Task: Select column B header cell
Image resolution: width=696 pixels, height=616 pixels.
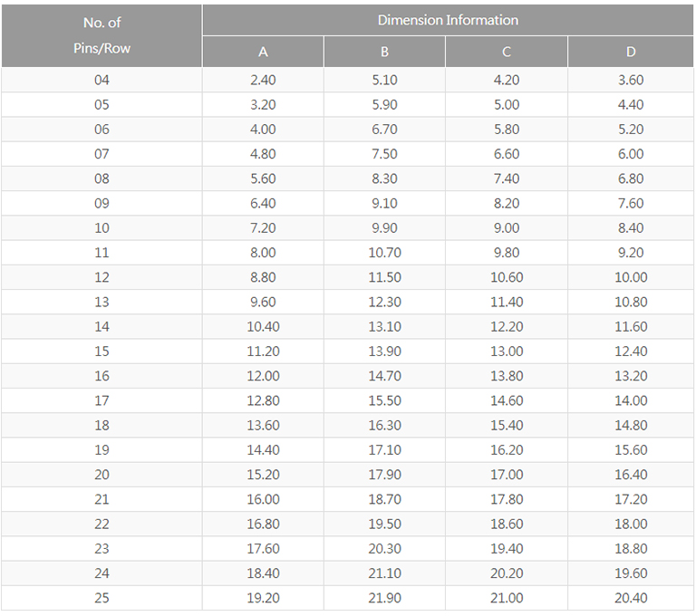Action: [x=384, y=52]
